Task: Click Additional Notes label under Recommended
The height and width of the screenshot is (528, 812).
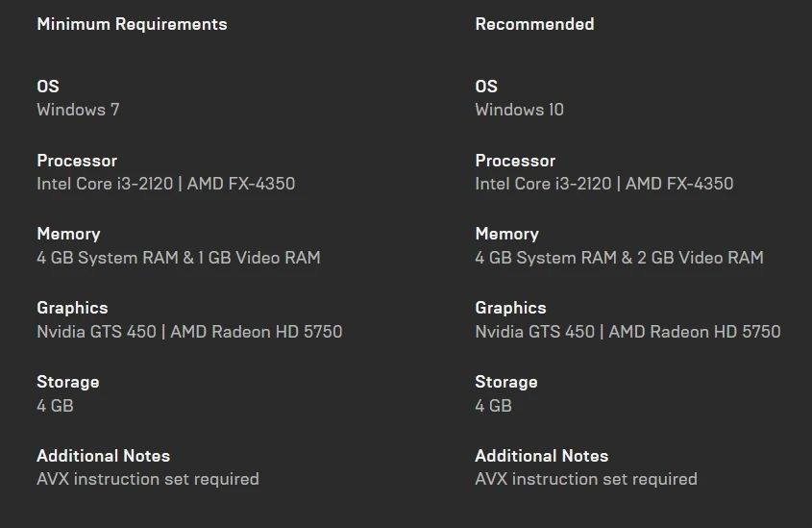Action: 541,456
